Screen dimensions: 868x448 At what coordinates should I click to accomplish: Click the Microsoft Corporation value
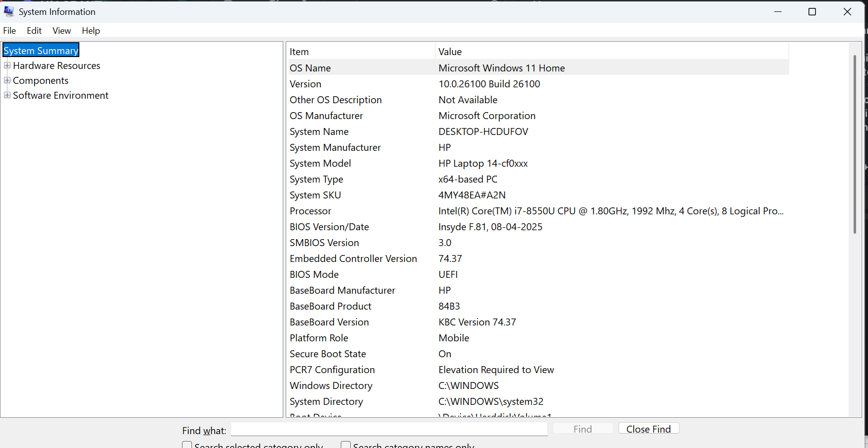click(x=487, y=116)
